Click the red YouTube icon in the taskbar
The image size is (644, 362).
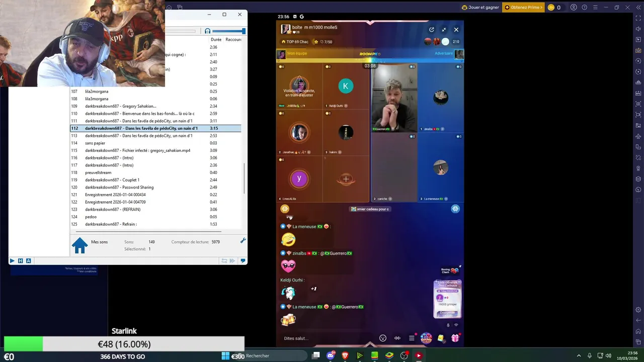(x=419, y=355)
